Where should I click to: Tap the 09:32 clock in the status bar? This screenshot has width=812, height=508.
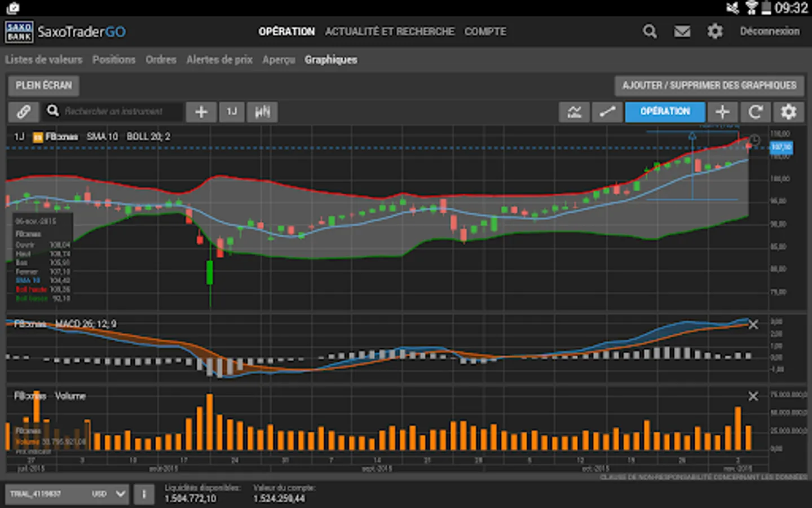click(791, 8)
